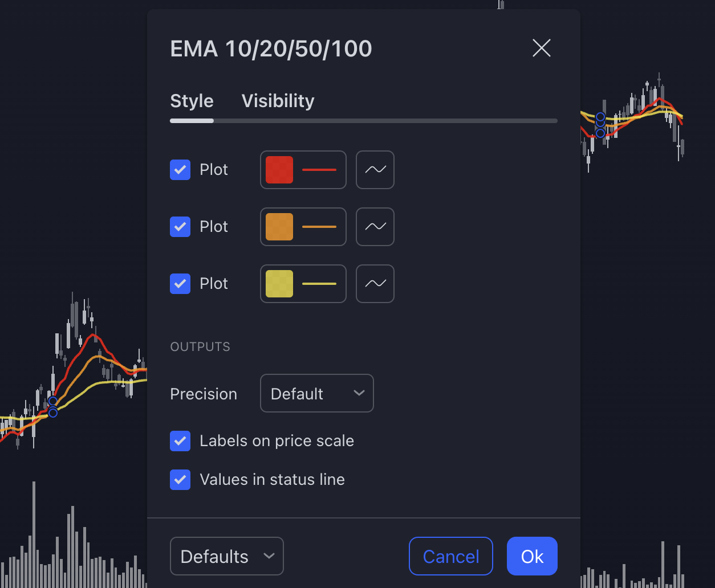Uncheck the orange Plot checkbox
Screen dimensions: 715x588
[x=180, y=227]
